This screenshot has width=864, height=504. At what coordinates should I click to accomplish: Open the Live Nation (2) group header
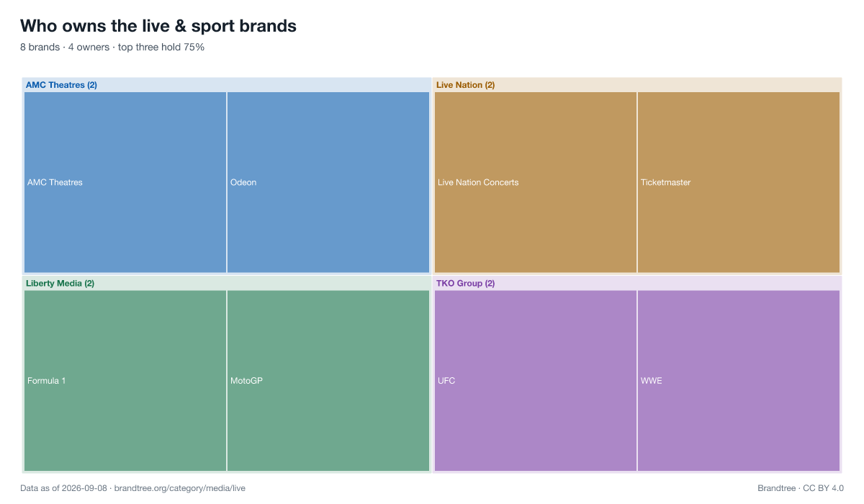tap(465, 85)
